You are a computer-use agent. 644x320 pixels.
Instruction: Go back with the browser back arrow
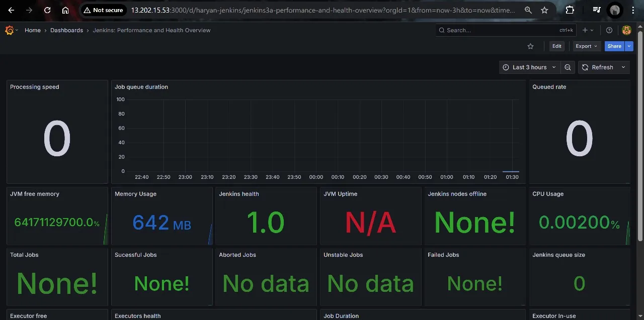click(11, 10)
